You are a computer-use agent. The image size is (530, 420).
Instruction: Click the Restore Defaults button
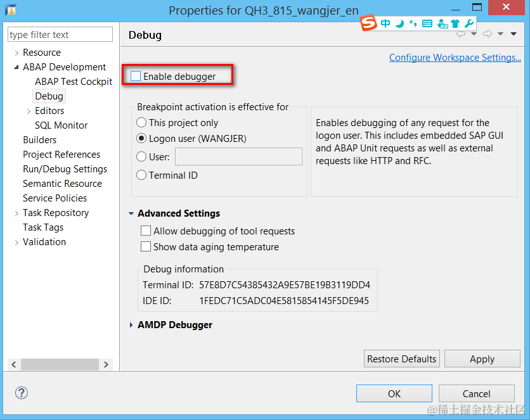[x=401, y=359]
